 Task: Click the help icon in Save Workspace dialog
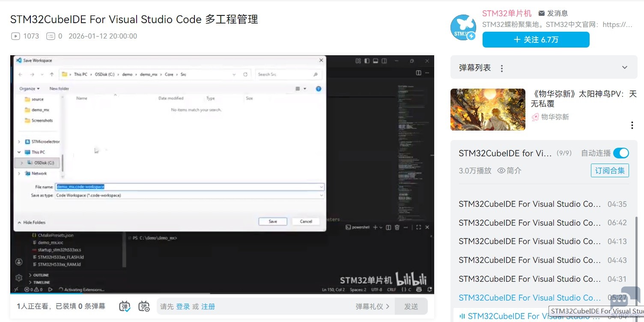(x=318, y=89)
